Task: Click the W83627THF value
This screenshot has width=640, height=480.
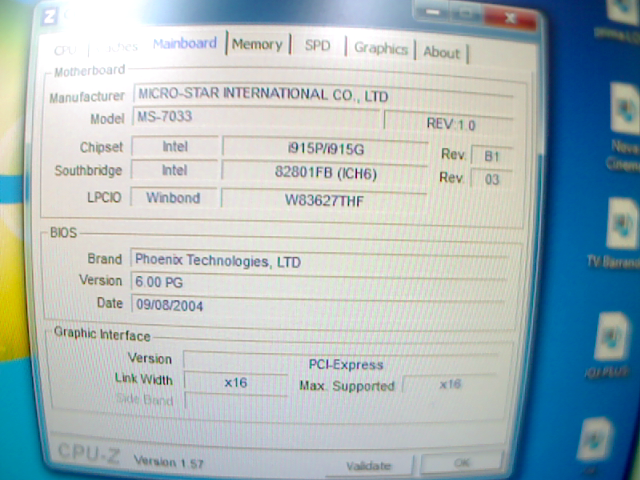Action: tap(324, 200)
